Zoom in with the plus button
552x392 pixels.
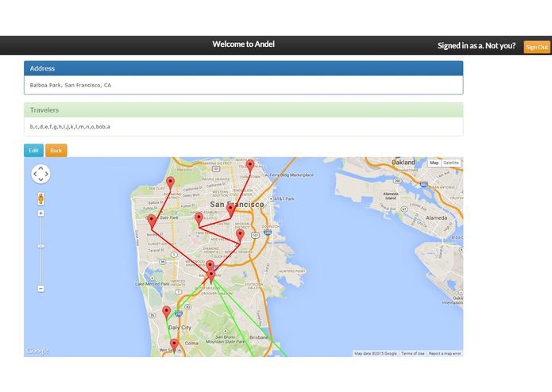pos(41,213)
